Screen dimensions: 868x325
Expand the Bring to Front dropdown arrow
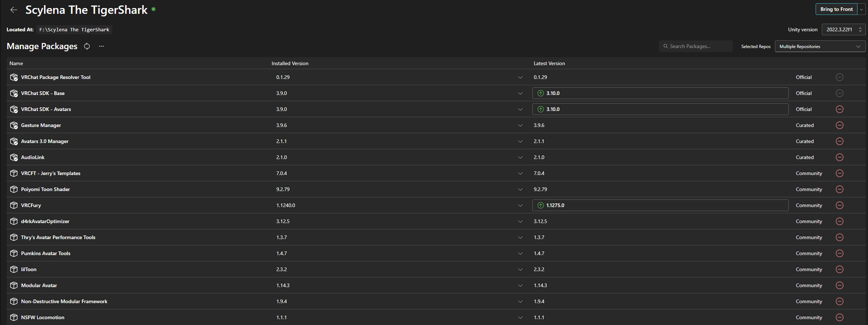861,9
